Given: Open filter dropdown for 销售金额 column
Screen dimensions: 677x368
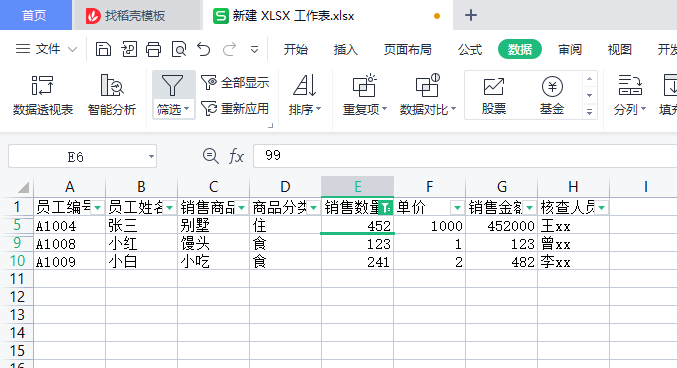Looking at the screenshot, I should tap(529, 208).
